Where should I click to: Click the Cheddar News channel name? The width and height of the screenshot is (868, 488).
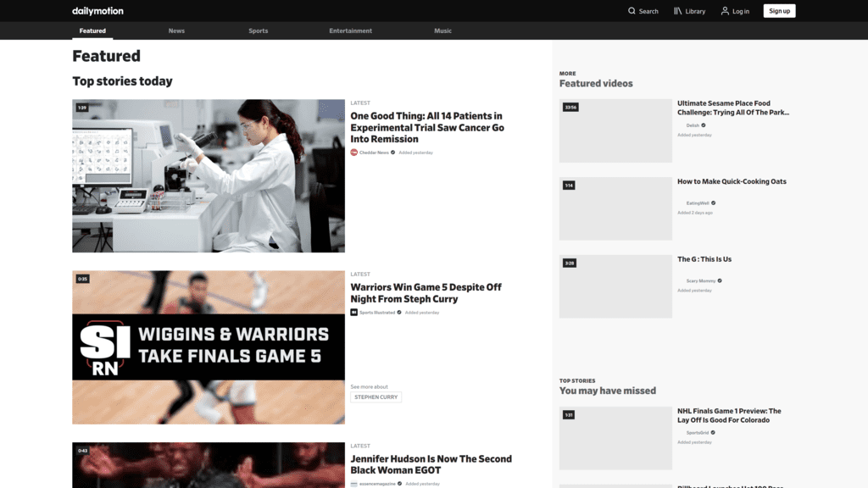[x=374, y=152]
